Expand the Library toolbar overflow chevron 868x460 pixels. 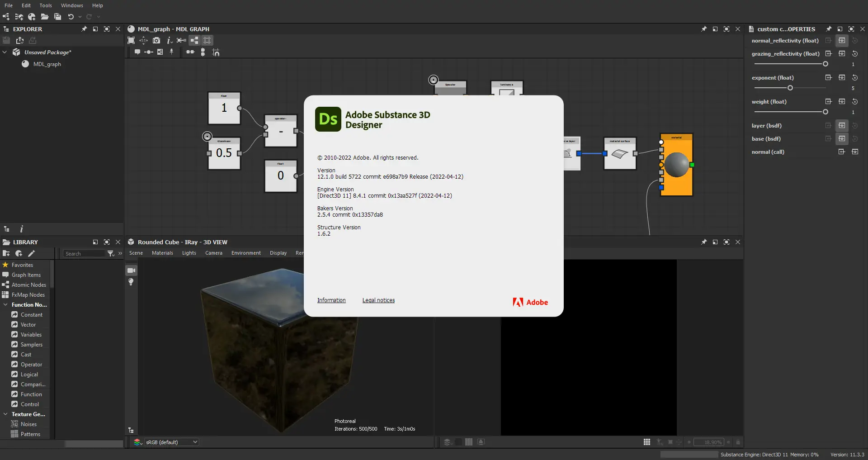[120, 253]
